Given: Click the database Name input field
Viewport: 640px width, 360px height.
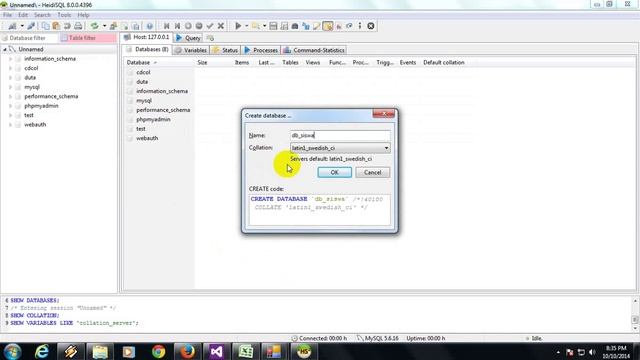Looking at the screenshot, I should coord(340,135).
